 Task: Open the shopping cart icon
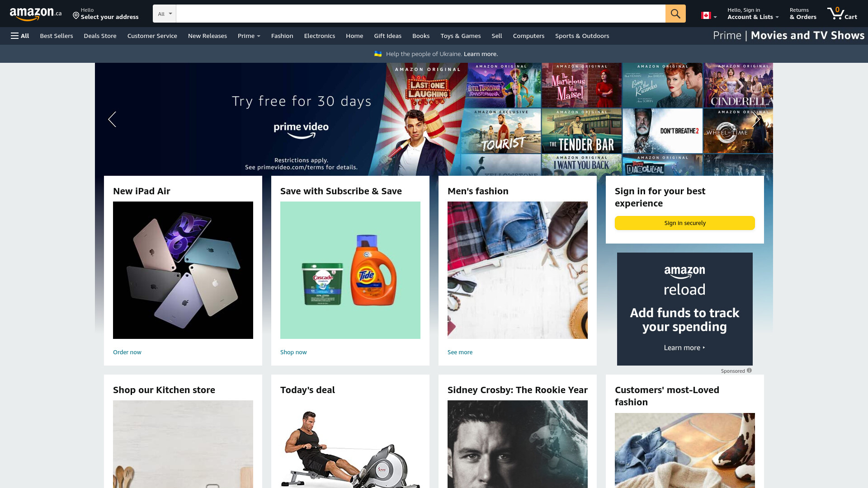[842, 14]
